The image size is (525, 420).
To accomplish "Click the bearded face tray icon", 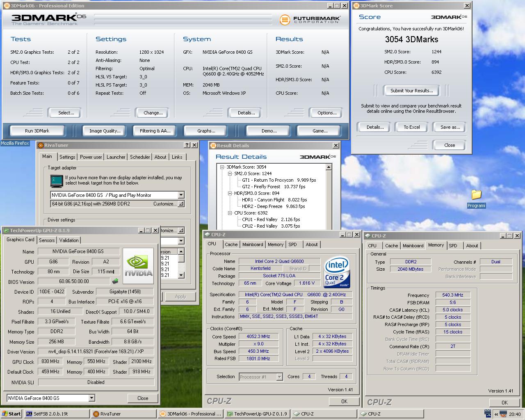I will pyautogui.click(x=503, y=414).
